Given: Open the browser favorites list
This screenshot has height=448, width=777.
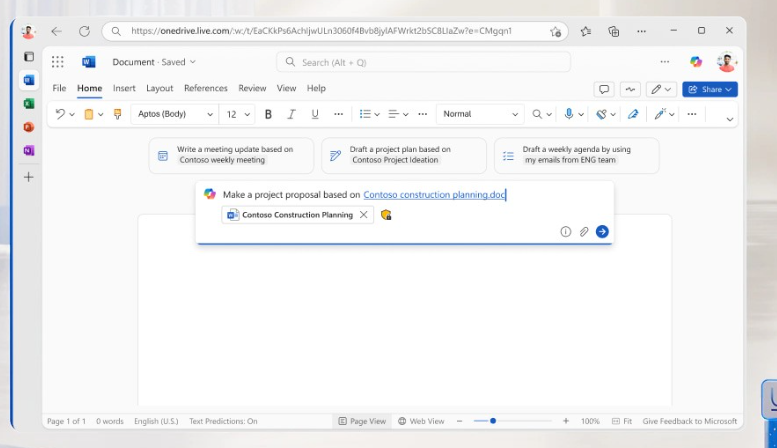Looking at the screenshot, I should [x=586, y=31].
